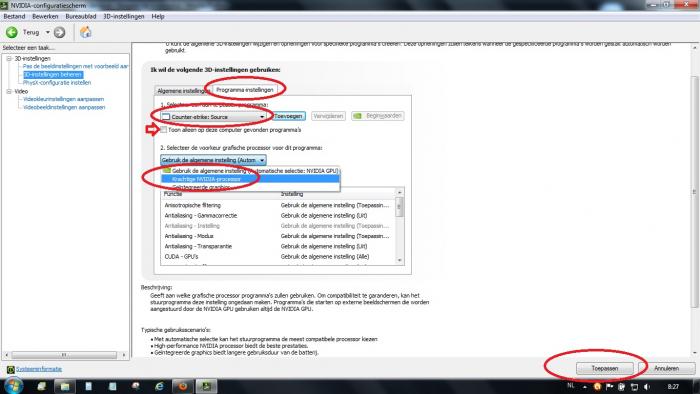
Task: Enable 'Toon alleen op deze computer gevonden programma's'
Action: (164, 130)
